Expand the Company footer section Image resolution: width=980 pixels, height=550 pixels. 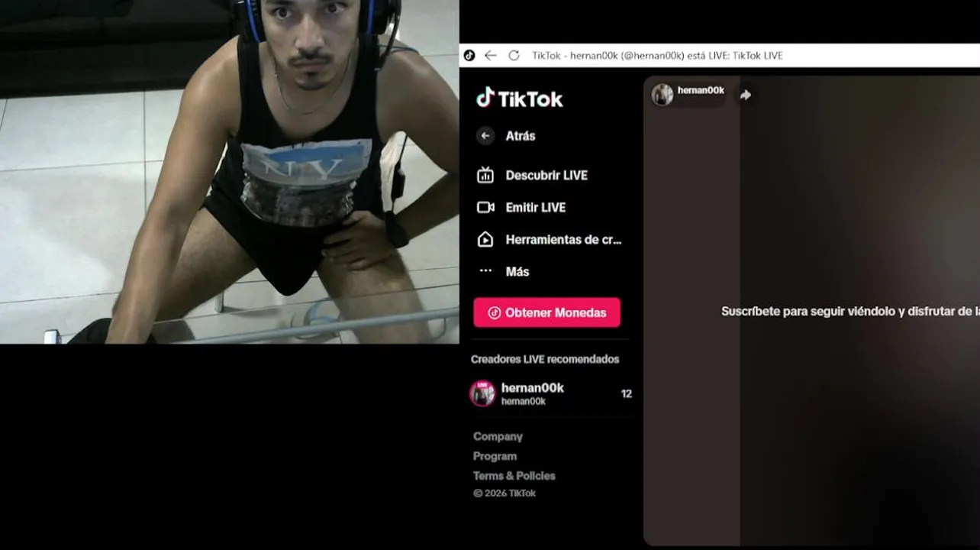click(x=498, y=436)
